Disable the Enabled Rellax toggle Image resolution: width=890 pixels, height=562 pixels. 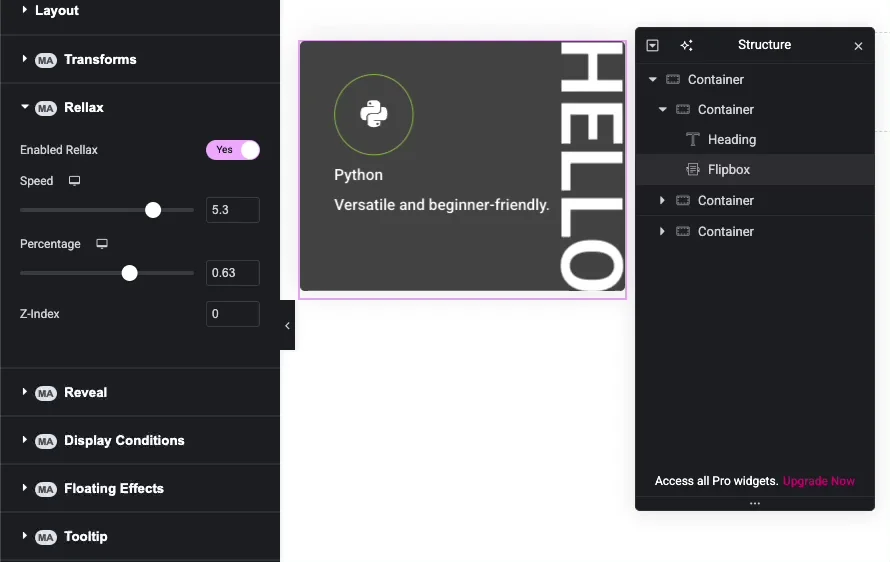[233, 150]
